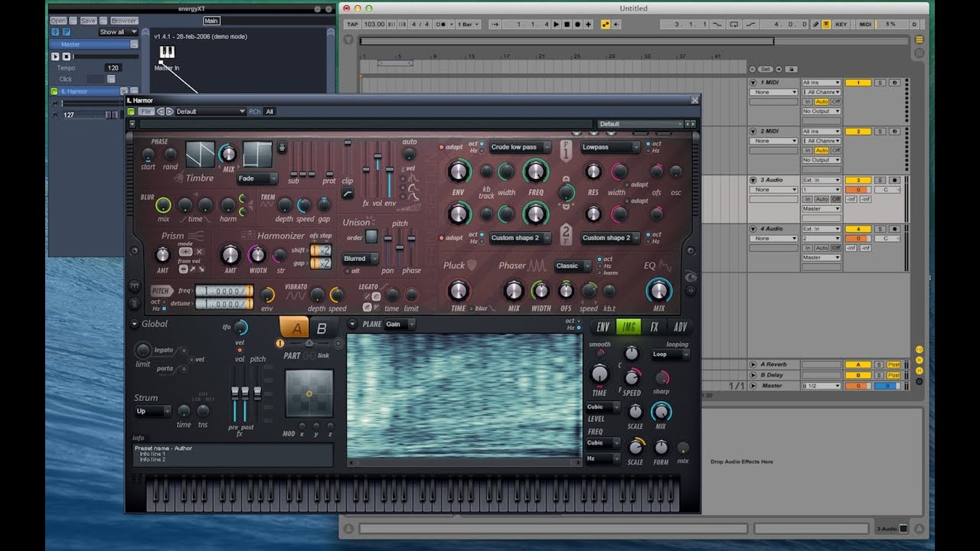This screenshot has height=551, width=980.
Task: Click the Stop button in Ableton transport
Action: pyautogui.click(x=567, y=24)
